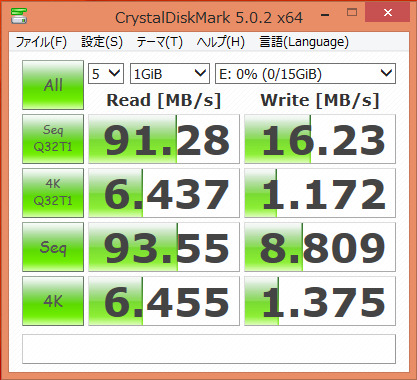Select the 4K Q32T1 read value 6.437
Screen dimensions: 417x380
pos(164,193)
